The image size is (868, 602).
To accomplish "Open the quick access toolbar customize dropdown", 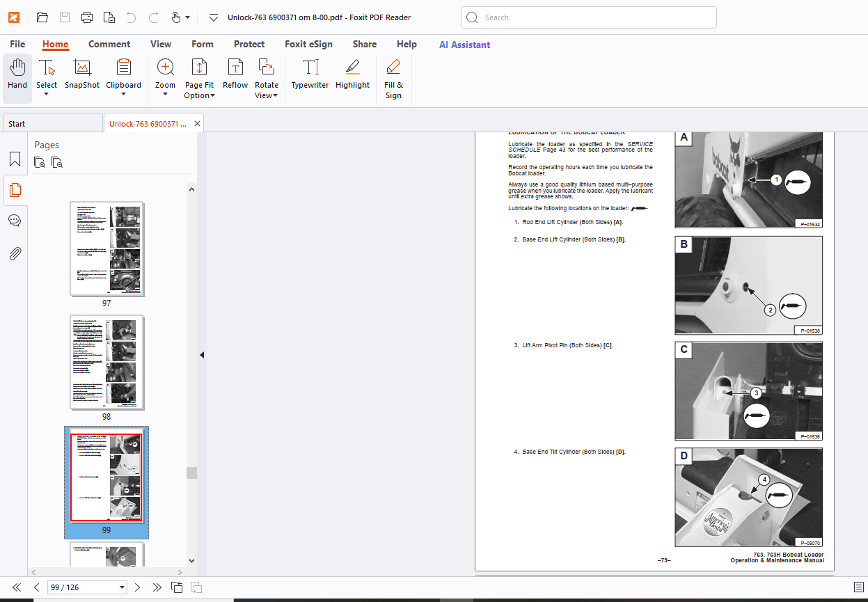I will pos(214,17).
